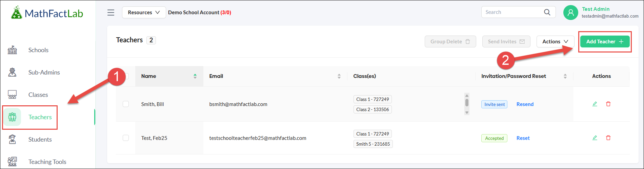Click the classes list scrollbar thumb

467,103
